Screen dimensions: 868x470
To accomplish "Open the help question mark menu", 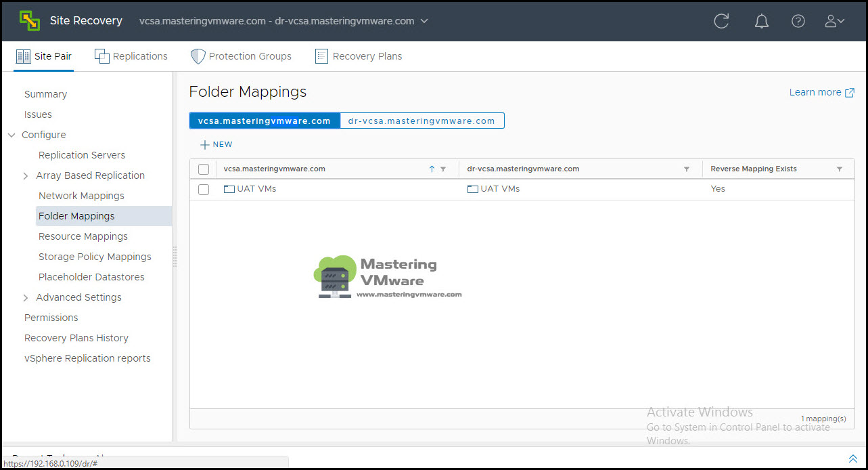I will click(x=798, y=21).
